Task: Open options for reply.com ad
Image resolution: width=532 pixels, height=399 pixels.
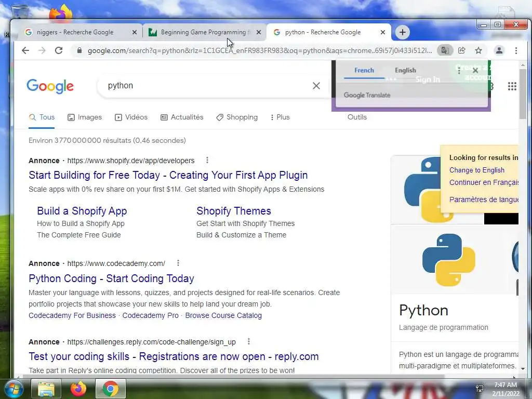Action: point(248,341)
